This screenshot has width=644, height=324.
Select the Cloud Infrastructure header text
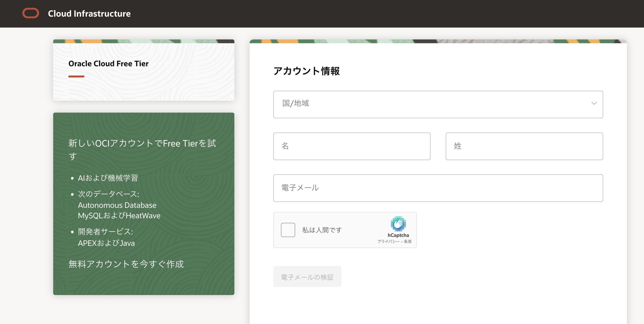pyautogui.click(x=89, y=14)
